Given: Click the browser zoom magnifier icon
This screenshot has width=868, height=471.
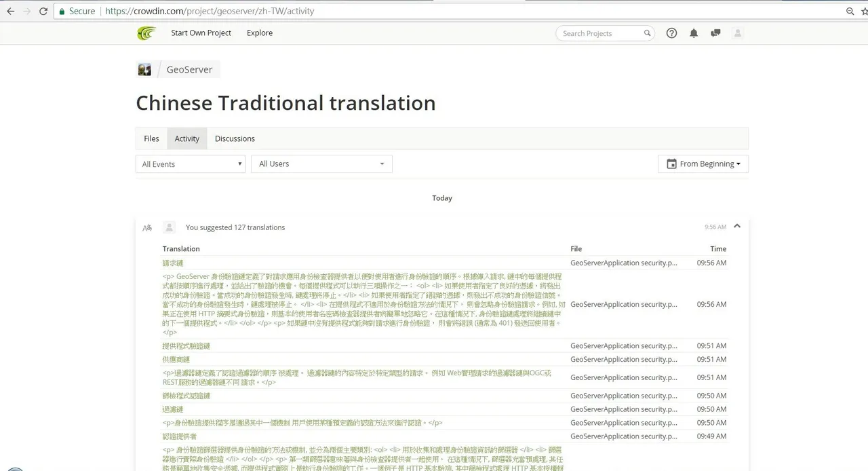Looking at the screenshot, I should pos(850,12).
